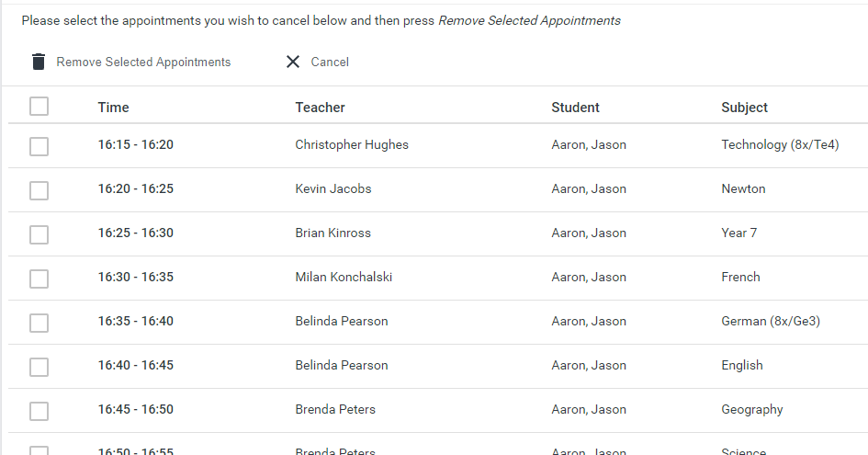
Task: Click the Cancel button label
Action: (x=330, y=63)
